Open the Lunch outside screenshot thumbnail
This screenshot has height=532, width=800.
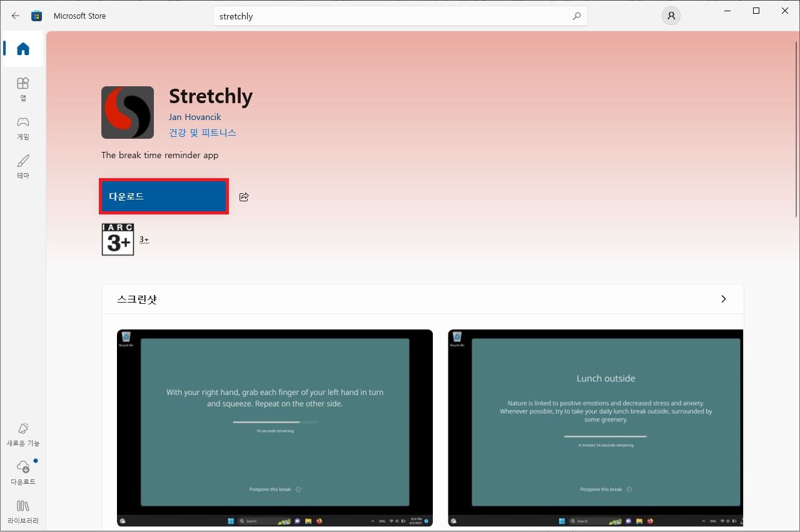[x=595, y=428]
